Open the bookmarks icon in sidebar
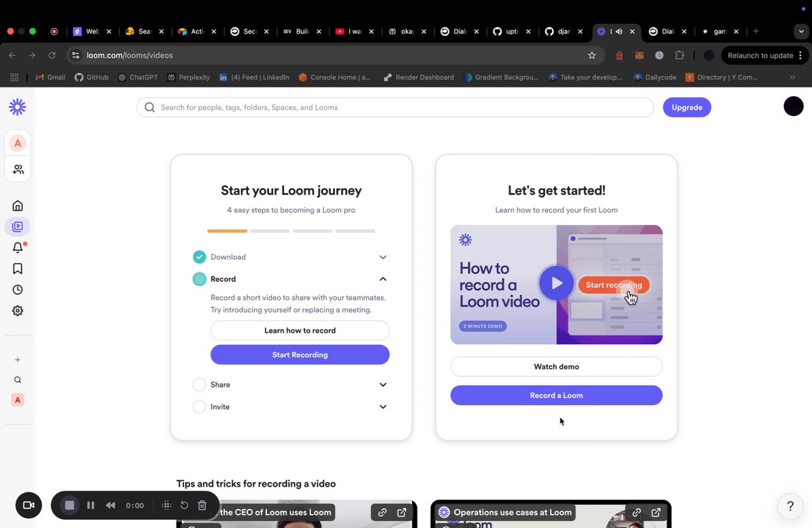The image size is (812, 528). tap(18, 269)
